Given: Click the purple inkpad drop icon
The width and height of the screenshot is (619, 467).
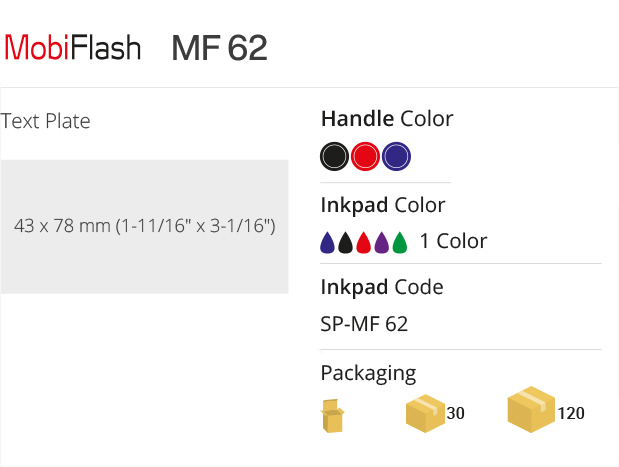Looking at the screenshot, I should (x=382, y=242).
